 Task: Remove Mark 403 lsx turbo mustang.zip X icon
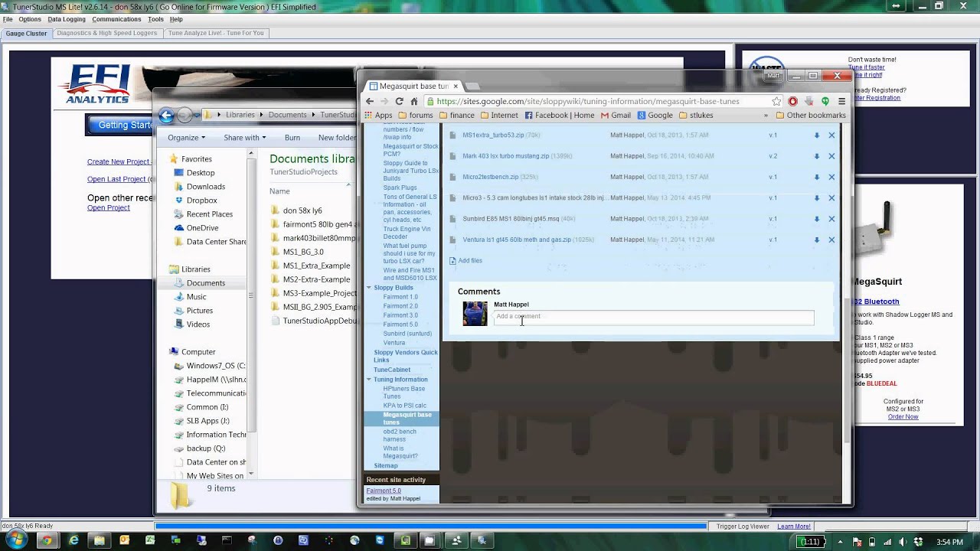tap(831, 156)
